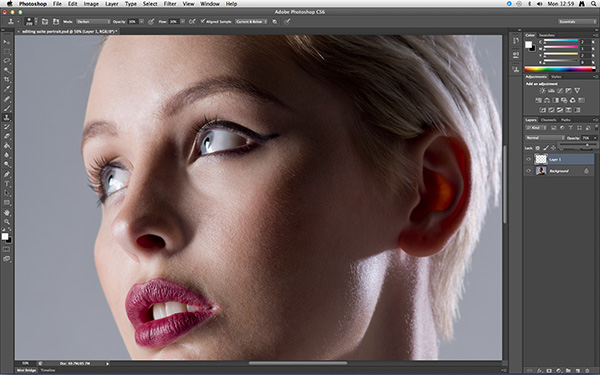This screenshot has width=600, height=375.
Task: Switch to the Channels tab
Action: click(x=548, y=120)
